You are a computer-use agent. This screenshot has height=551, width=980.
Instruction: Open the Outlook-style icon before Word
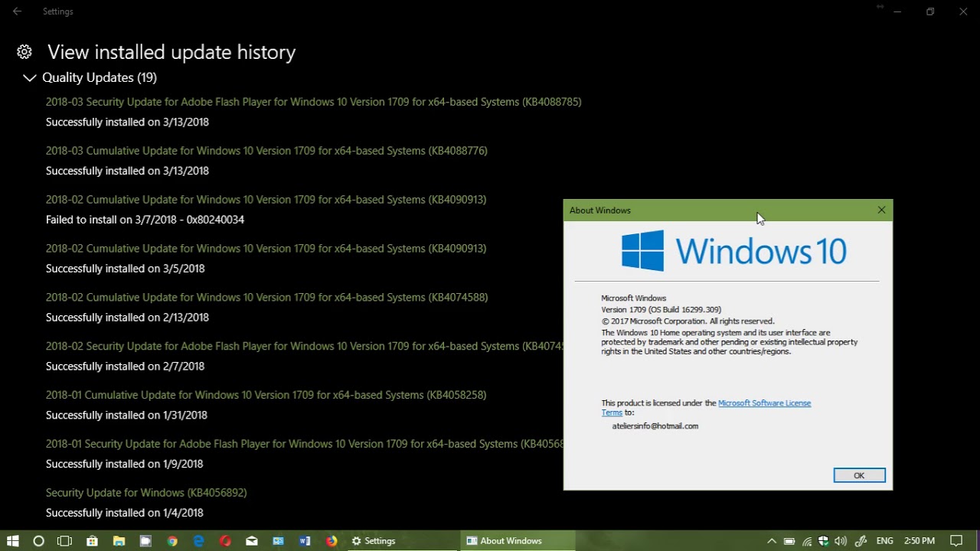click(x=278, y=541)
